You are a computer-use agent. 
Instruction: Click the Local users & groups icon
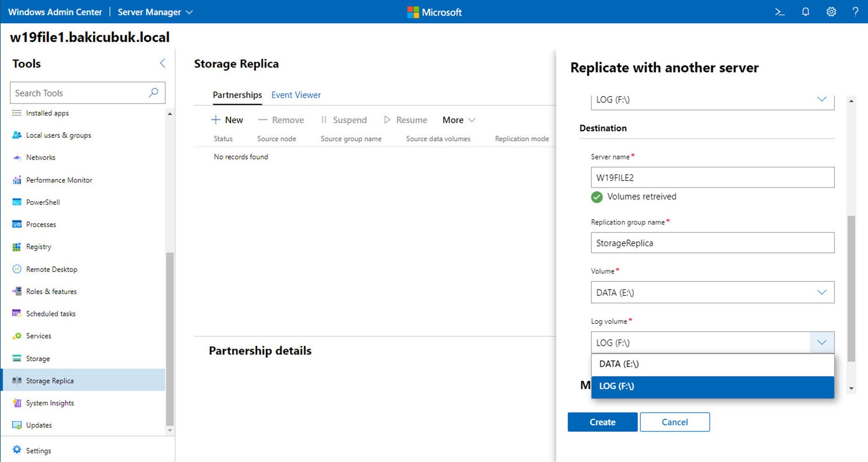tap(17, 135)
